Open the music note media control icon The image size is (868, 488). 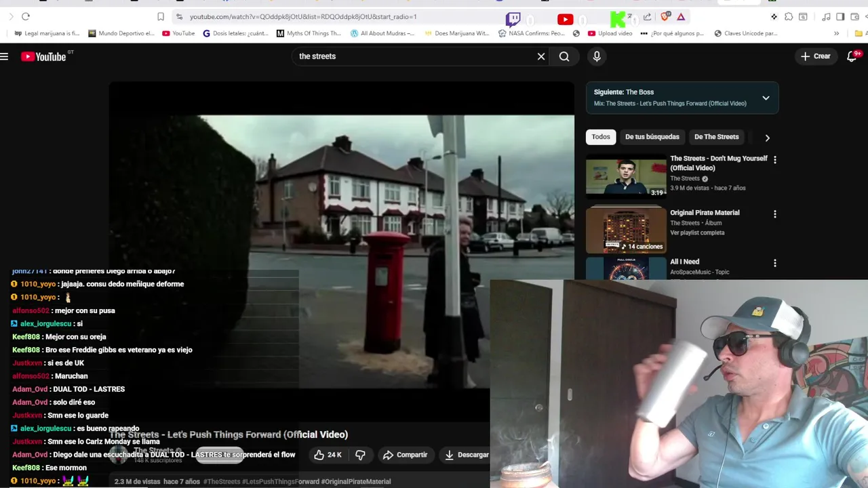click(826, 16)
